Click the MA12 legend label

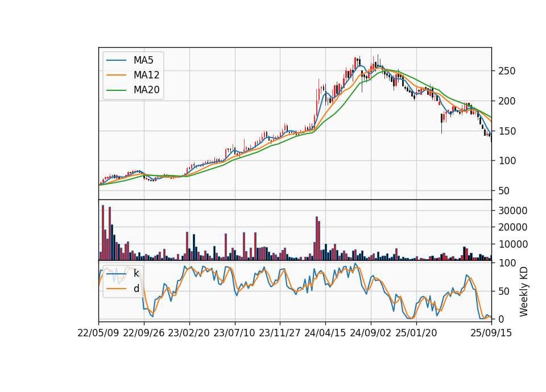(146, 75)
